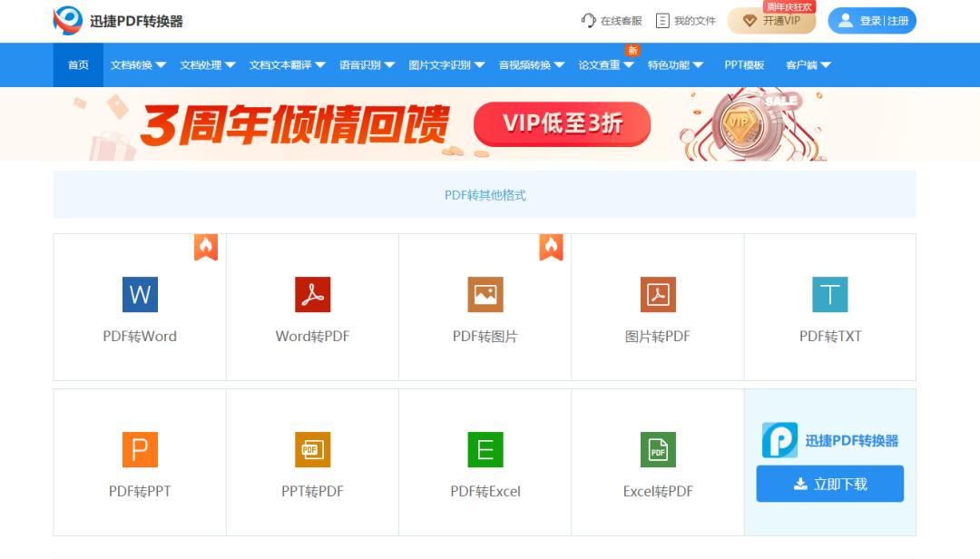Select the PDF转Word tool icon
980x559 pixels.
tap(140, 294)
